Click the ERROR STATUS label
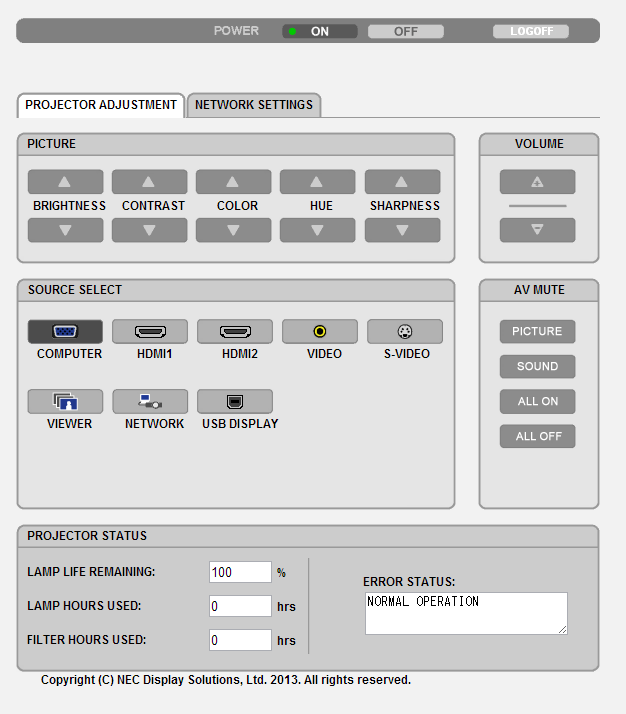 (409, 582)
